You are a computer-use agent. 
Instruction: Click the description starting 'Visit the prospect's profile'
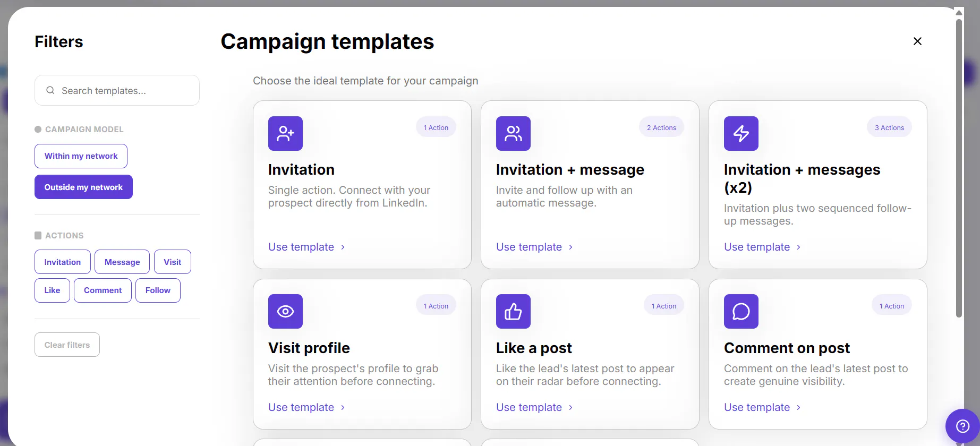point(353,375)
